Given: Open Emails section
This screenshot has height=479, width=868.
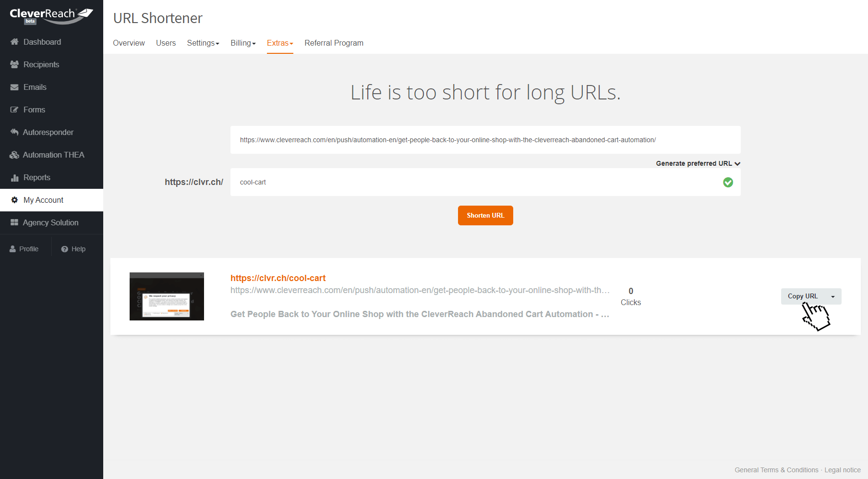Looking at the screenshot, I should tap(51, 87).
